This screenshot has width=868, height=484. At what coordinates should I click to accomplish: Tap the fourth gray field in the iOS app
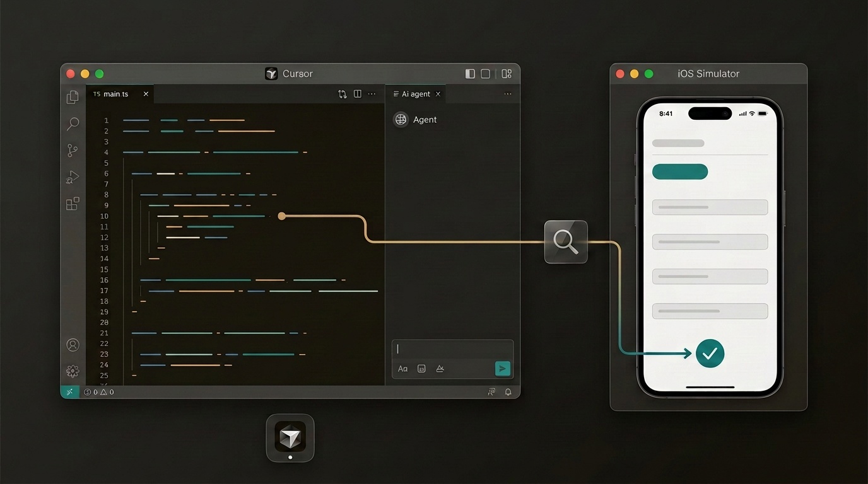tap(710, 311)
